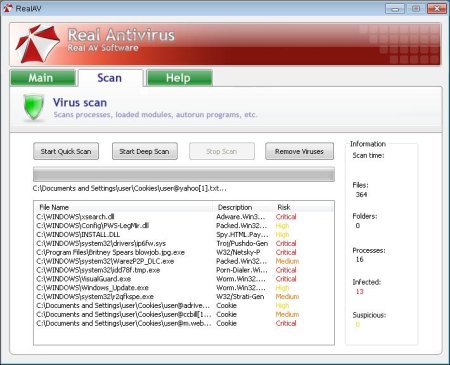Select the xsearch.dll row

pyautogui.click(x=184, y=217)
